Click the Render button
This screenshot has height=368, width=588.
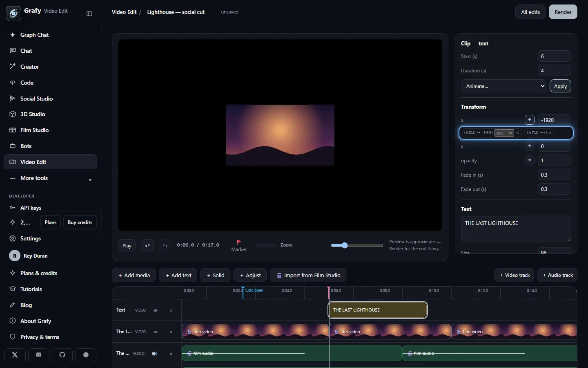pyautogui.click(x=563, y=12)
